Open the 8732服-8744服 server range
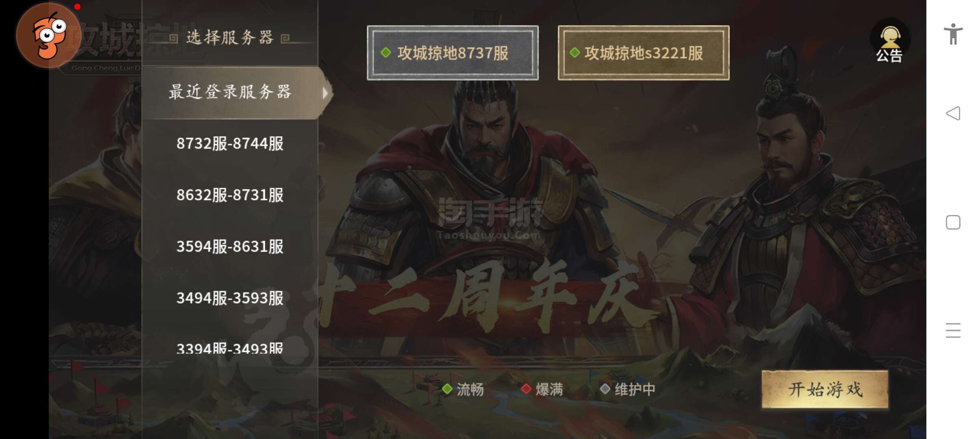980x439 pixels. pos(230,143)
